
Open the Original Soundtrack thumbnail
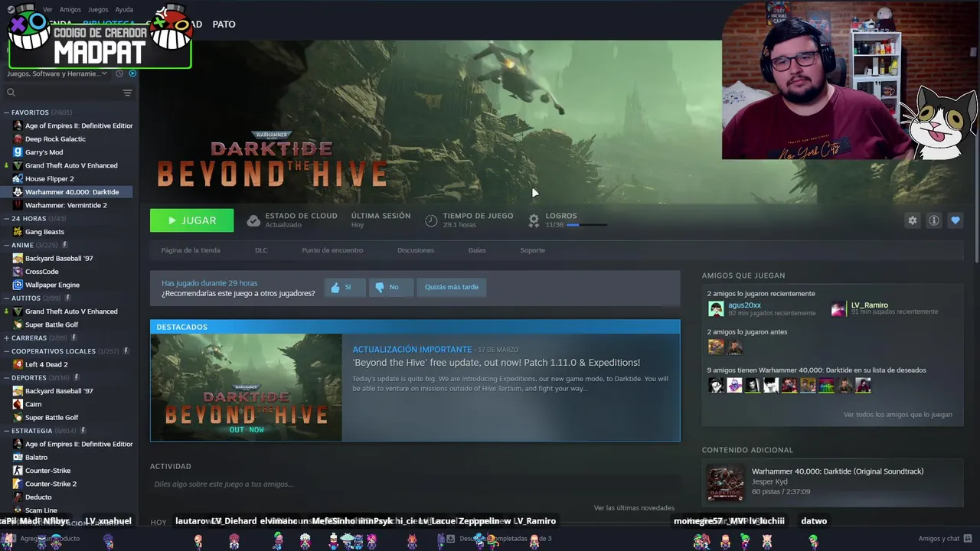click(724, 481)
